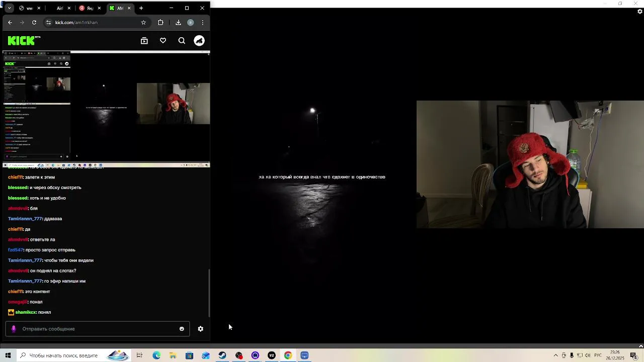Screen dimensions: 644x362
Task: Click chat message 'это контент'
Action: point(38,292)
